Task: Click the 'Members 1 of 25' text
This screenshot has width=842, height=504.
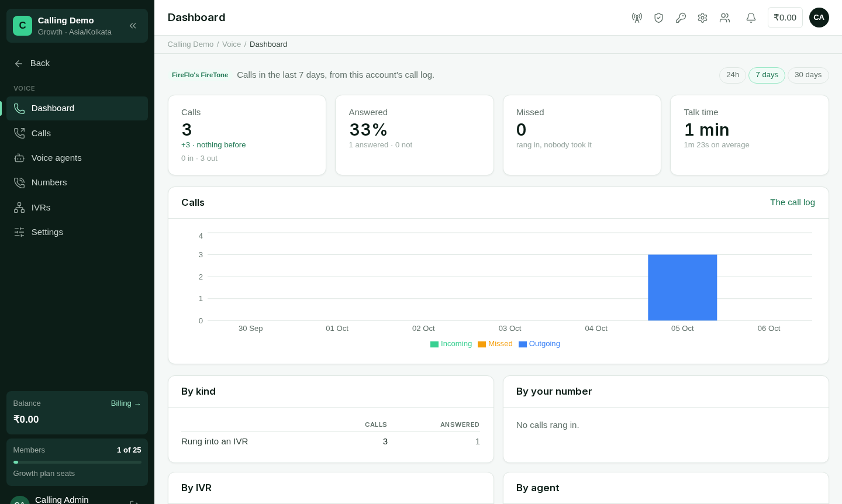Action: [77, 450]
